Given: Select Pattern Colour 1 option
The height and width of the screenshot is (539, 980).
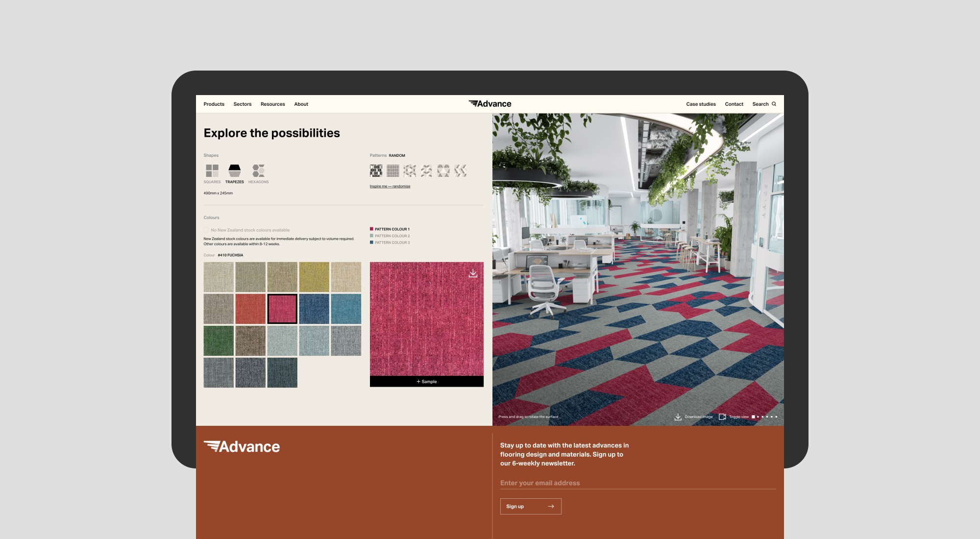Looking at the screenshot, I should (392, 229).
